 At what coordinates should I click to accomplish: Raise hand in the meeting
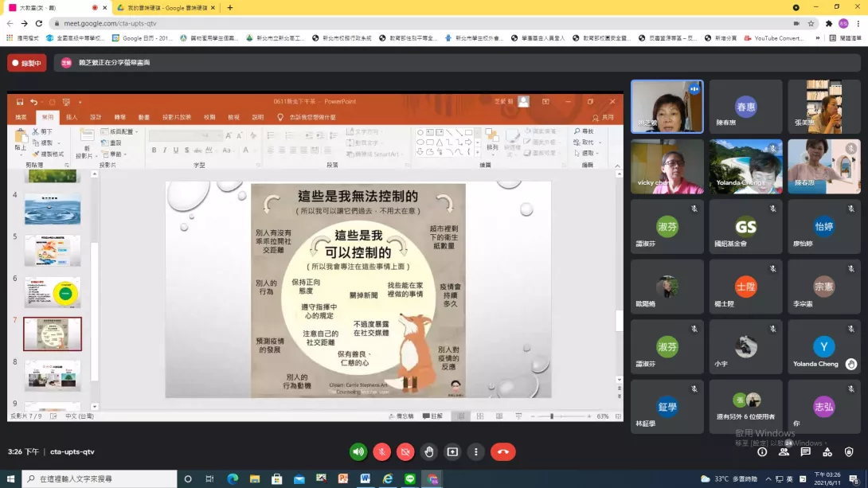pyautogui.click(x=429, y=452)
